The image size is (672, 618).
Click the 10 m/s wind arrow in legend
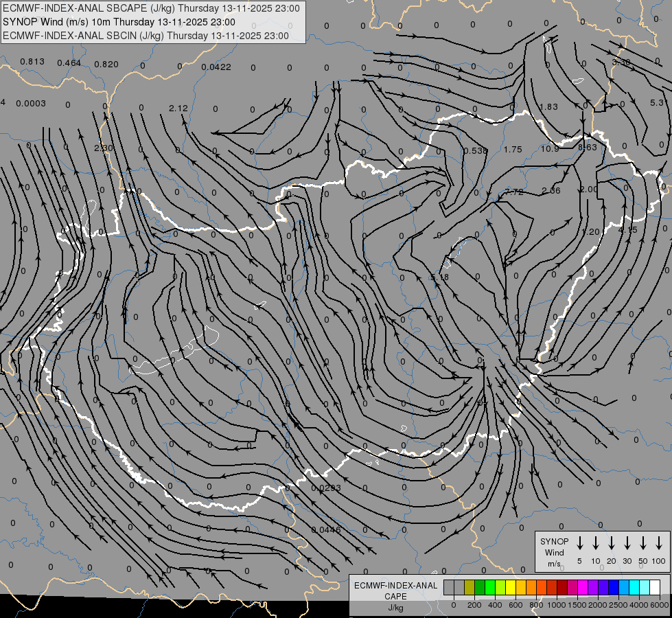pyautogui.click(x=596, y=543)
